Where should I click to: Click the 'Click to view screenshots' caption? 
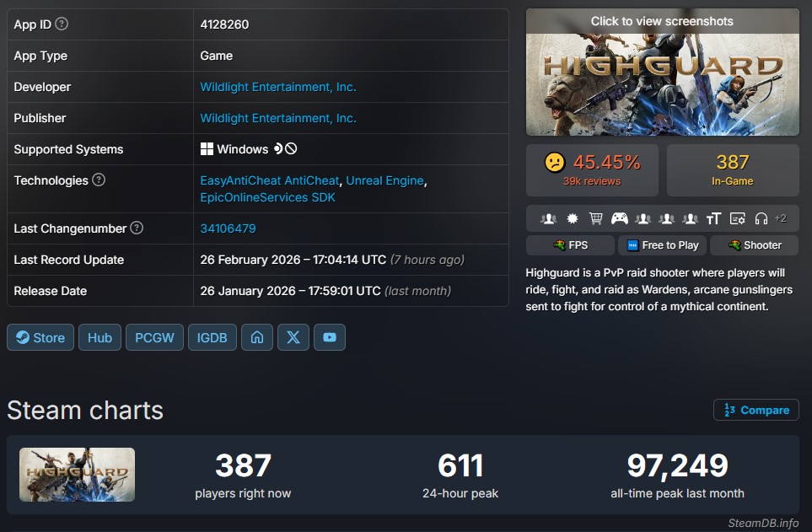[663, 21]
